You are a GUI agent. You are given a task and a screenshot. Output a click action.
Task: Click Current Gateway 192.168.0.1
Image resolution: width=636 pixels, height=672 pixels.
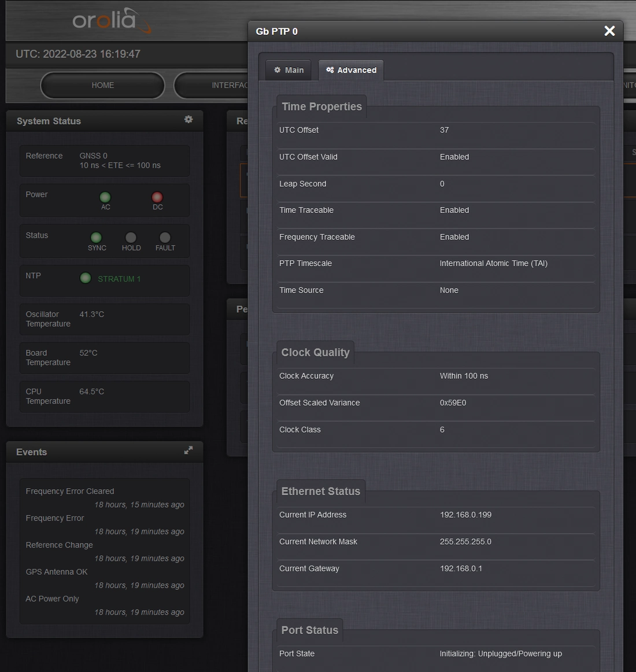tap(461, 568)
